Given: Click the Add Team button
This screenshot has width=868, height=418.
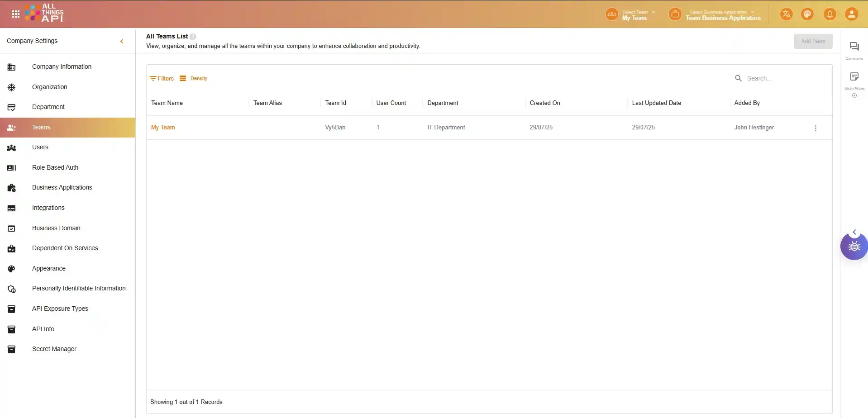Looking at the screenshot, I should coord(813,41).
